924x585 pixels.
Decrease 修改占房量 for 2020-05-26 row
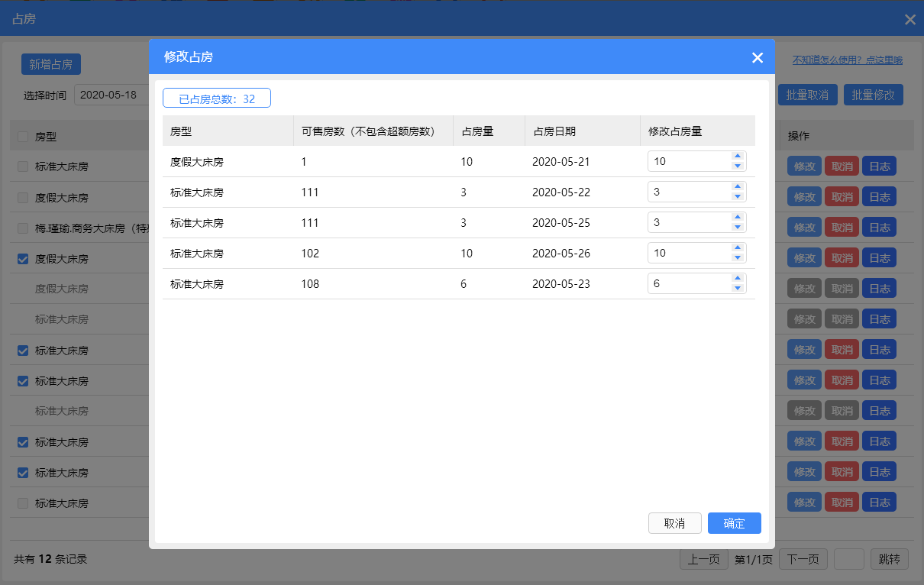(737, 257)
